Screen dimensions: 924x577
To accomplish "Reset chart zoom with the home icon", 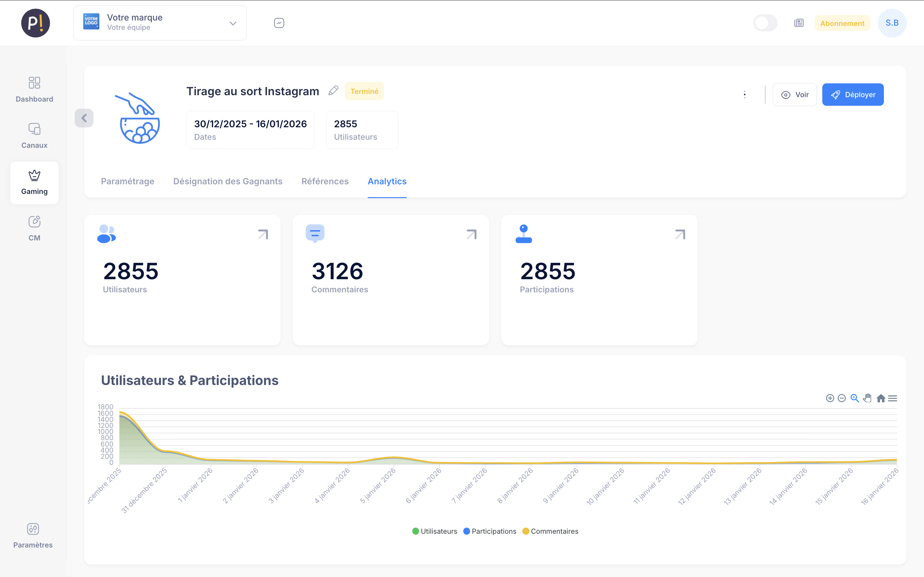I will click(x=880, y=398).
